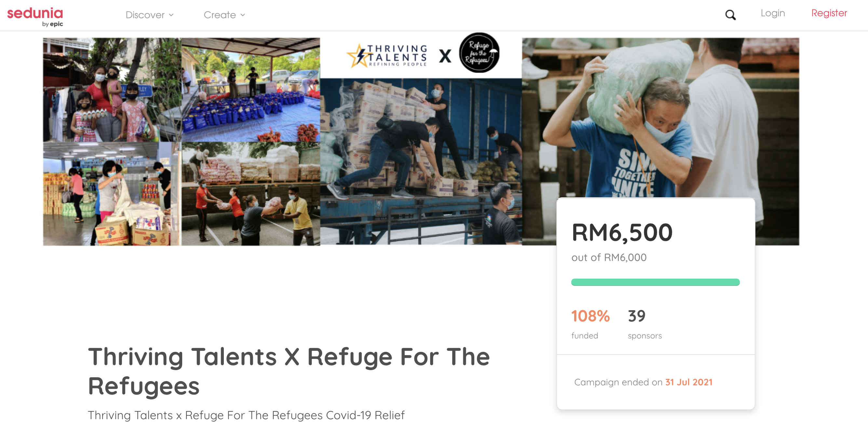Click the Thriving Talents star logo
Viewport: 868px width, 429px height.
click(387, 56)
